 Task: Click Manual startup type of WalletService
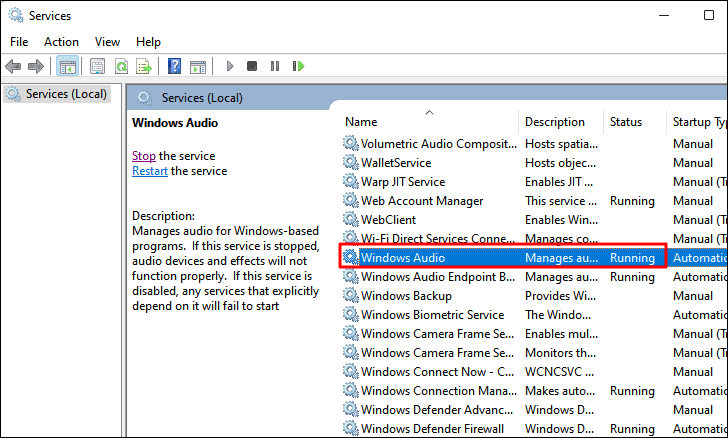[693, 163]
